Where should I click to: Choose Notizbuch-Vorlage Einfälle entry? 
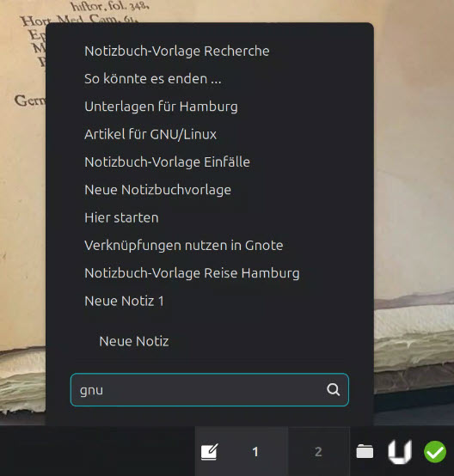[167, 162]
